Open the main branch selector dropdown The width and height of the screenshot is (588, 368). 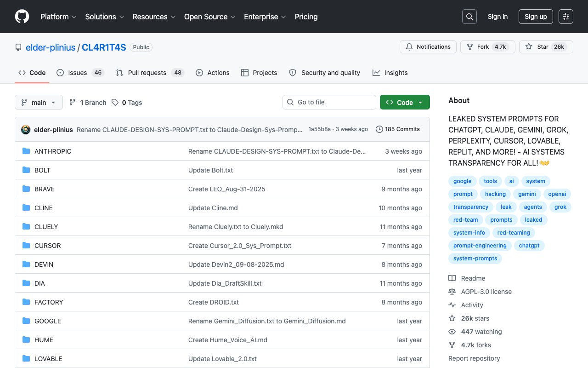[x=39, y=102]
